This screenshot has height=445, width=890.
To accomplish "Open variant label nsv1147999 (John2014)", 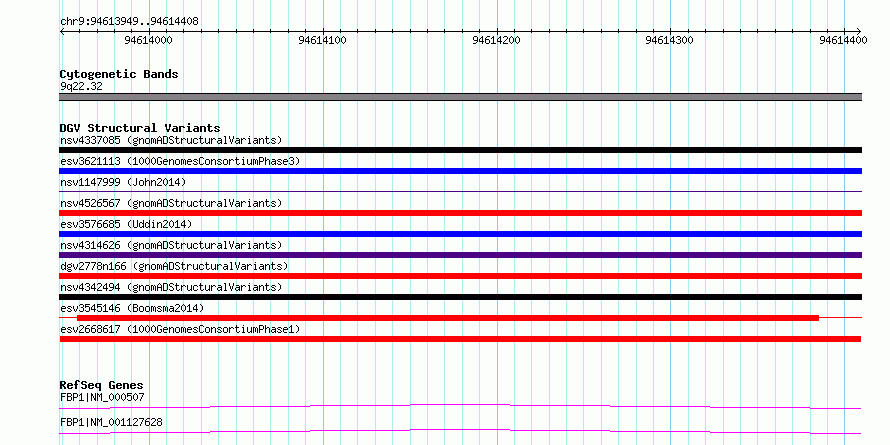I will point(123,182).
